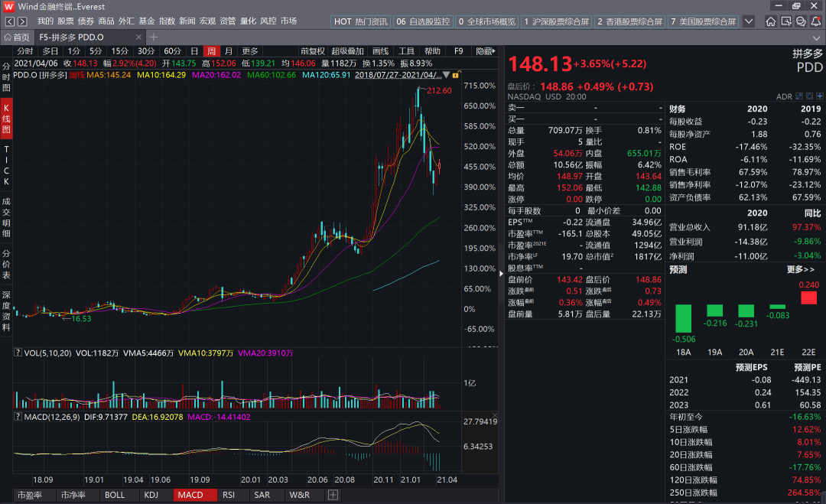Viewport: 826px width, 504px height.
Task: Open the chat messages icon
Action: 801,21
